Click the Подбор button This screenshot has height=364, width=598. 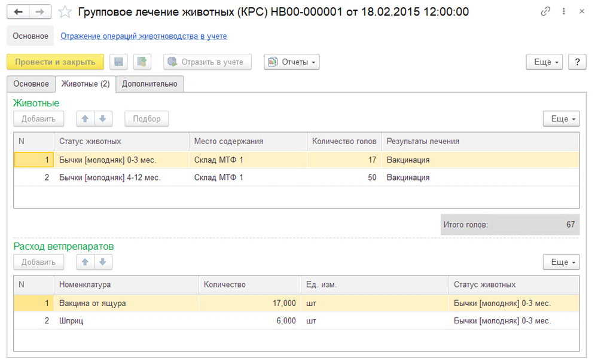(147, 118)
